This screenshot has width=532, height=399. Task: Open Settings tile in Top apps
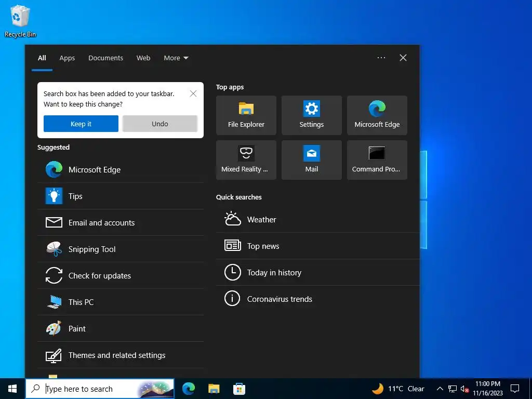click(312, 115)
